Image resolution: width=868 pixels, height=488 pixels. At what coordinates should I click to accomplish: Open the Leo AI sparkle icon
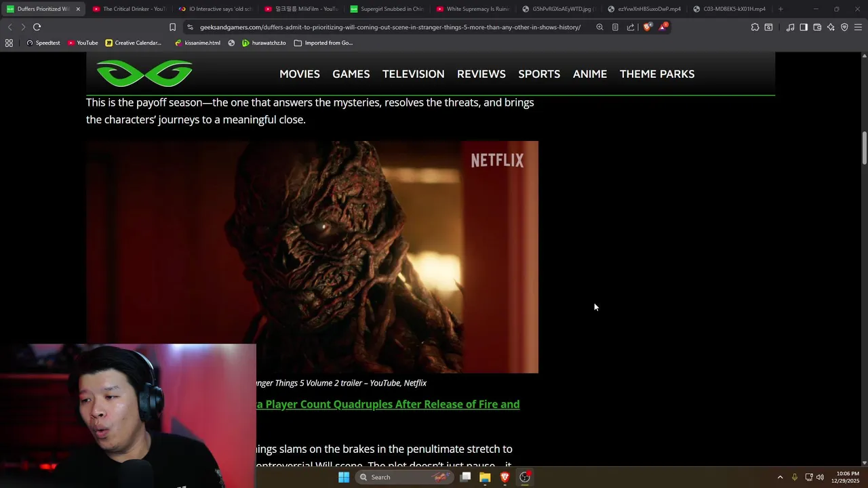point(831,27)
